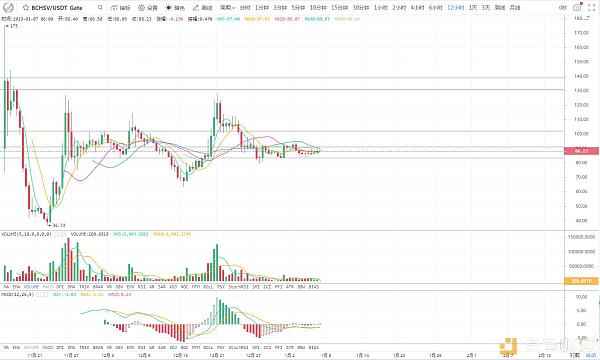600x360 pixels.
Task: Favorite BCHSV/USDT with the star icon
Action: coord(25,7)
